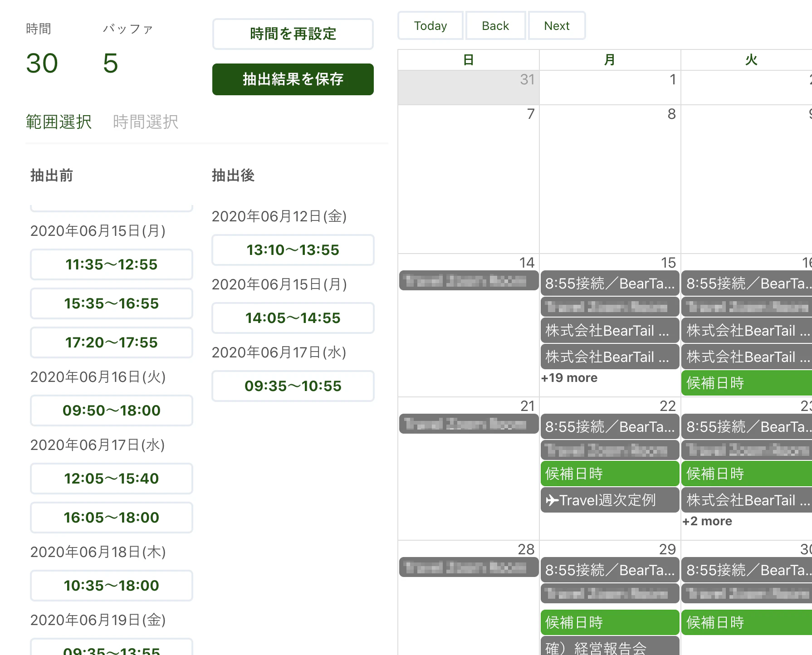The image size is (812, 655).
Task: Click extracted slot 09:35～10:55
Action: tap(293, 386)
